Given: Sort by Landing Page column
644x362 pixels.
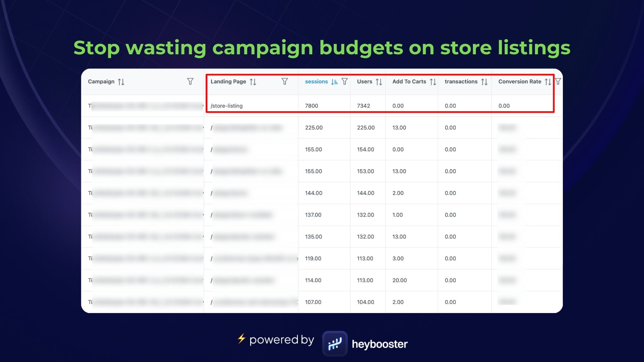Looking at the screenshot, I should pos(253,82).
